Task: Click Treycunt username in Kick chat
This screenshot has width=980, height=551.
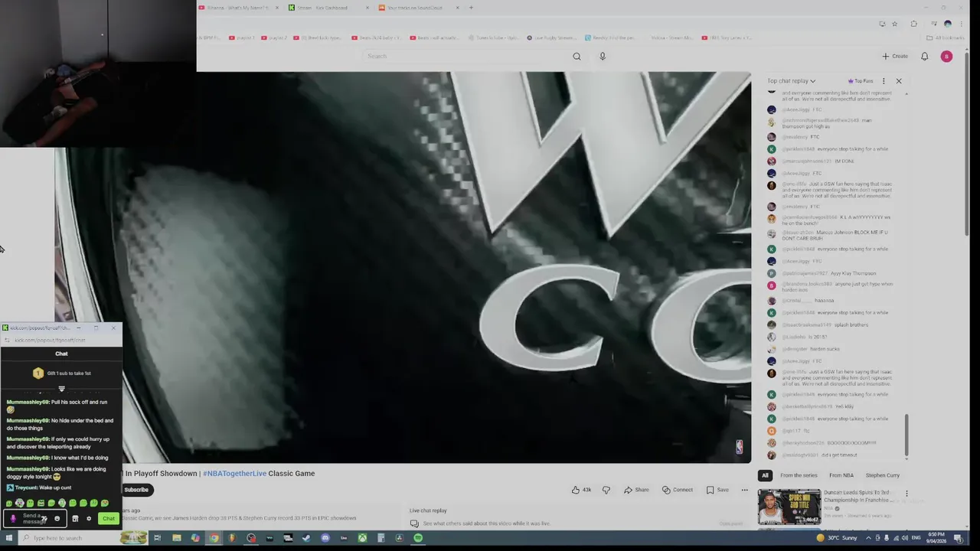Action: pyautogui.click(x=24, y=487)
